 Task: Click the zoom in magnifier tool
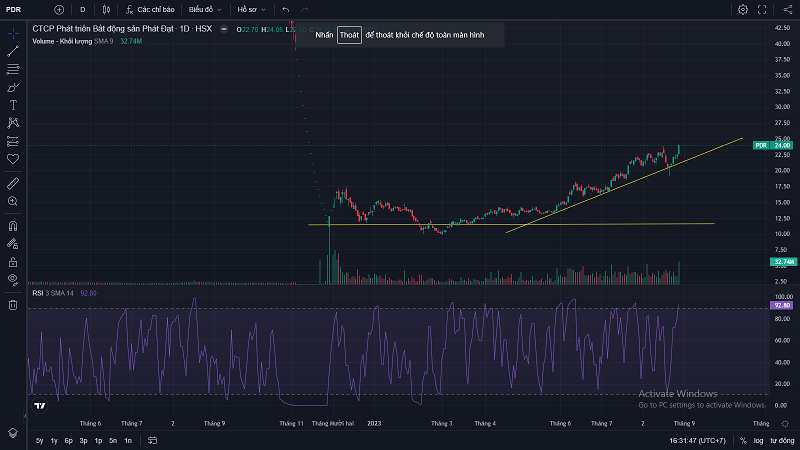click(x=13, y=201)
